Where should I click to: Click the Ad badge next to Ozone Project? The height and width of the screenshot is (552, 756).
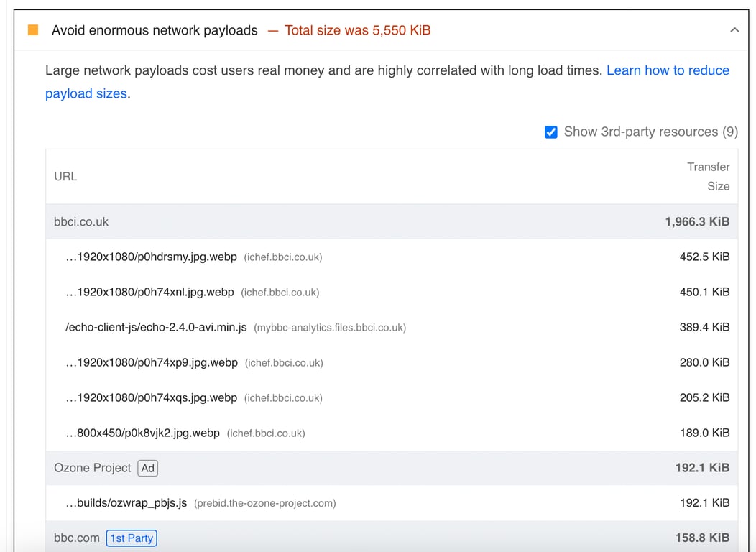pos(147,468)
